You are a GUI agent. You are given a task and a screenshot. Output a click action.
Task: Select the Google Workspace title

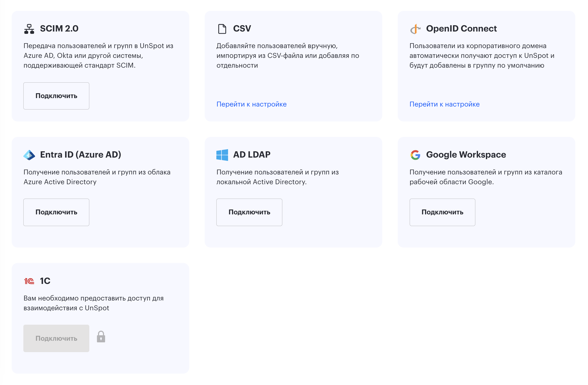click(x=466, y=155)
